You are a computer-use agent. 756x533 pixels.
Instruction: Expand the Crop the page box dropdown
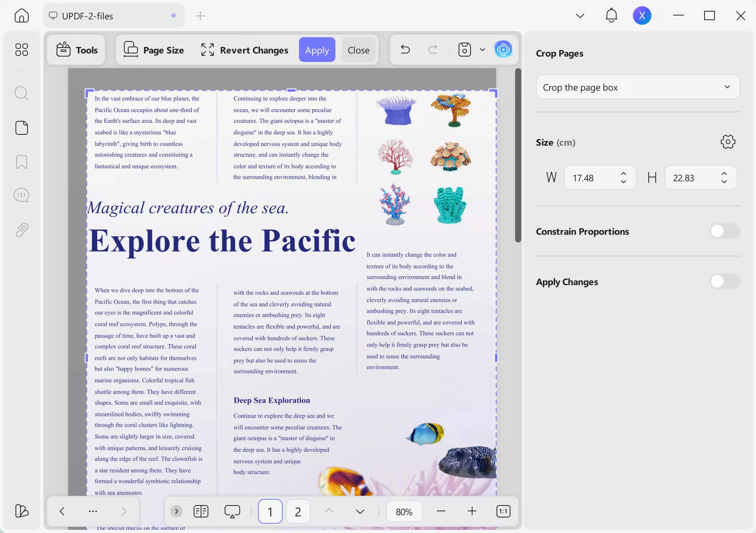(x=637, y=87)
